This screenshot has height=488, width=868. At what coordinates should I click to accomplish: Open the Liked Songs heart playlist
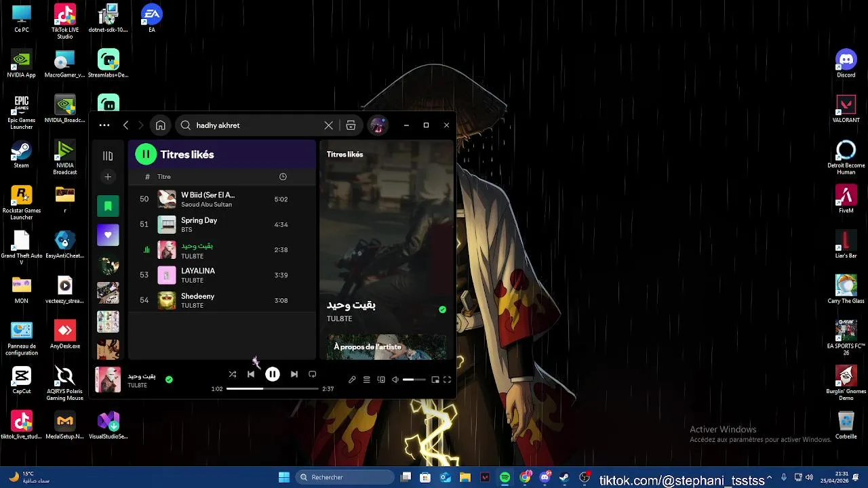coord(108,235)
